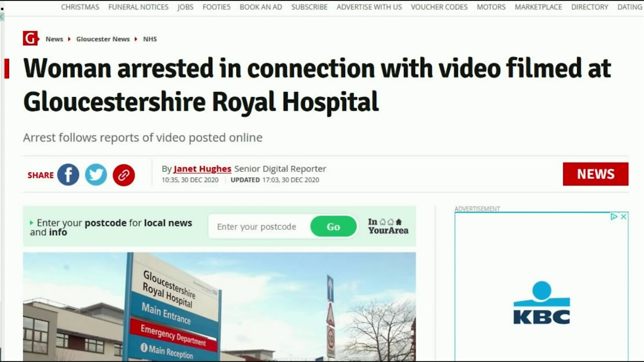Image resolution: width=644 pixels, height=362 pixels.
Task: Select the article headline text
Action: pyautogui.click(x=317, y=85)
